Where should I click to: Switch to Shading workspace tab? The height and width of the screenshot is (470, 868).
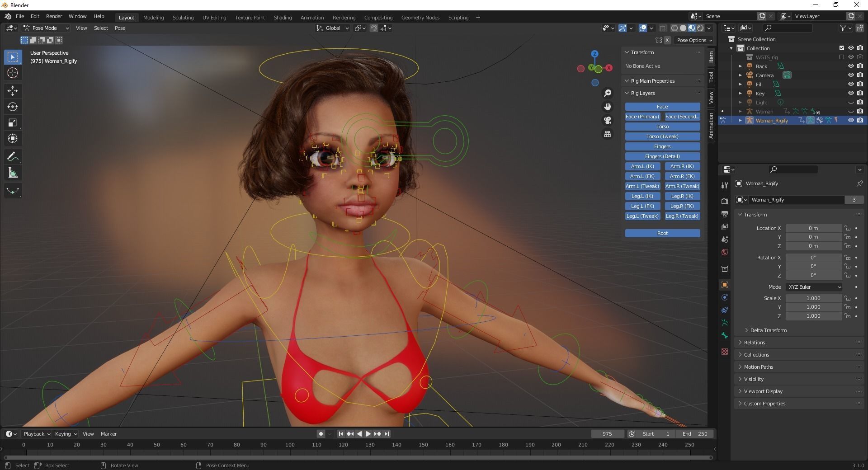pos(283,18)
